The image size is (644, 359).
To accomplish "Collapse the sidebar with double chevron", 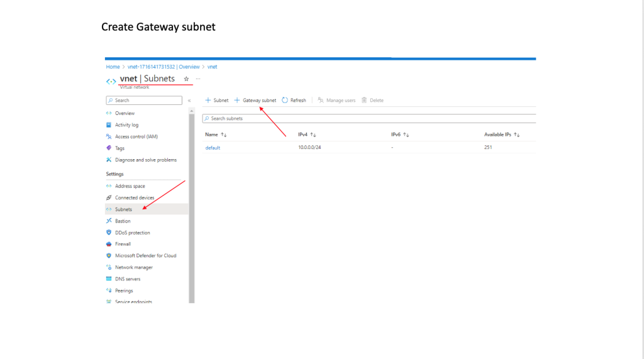I will coord(189,101).
